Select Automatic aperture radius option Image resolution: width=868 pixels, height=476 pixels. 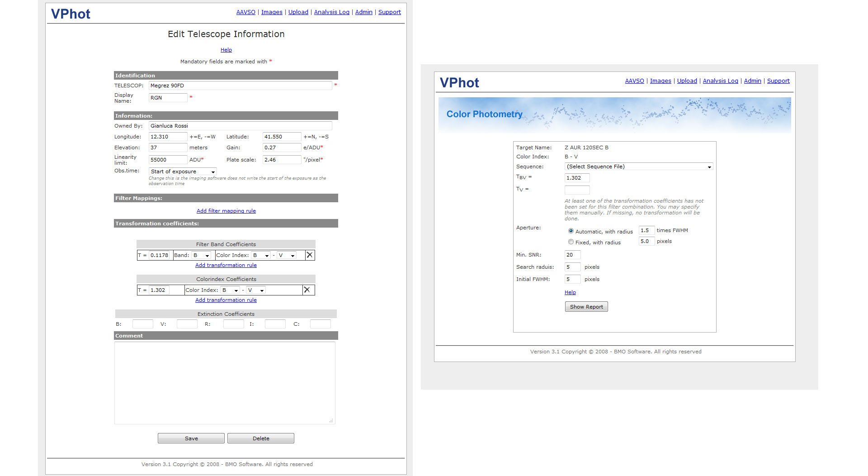(x=571, y=231)
